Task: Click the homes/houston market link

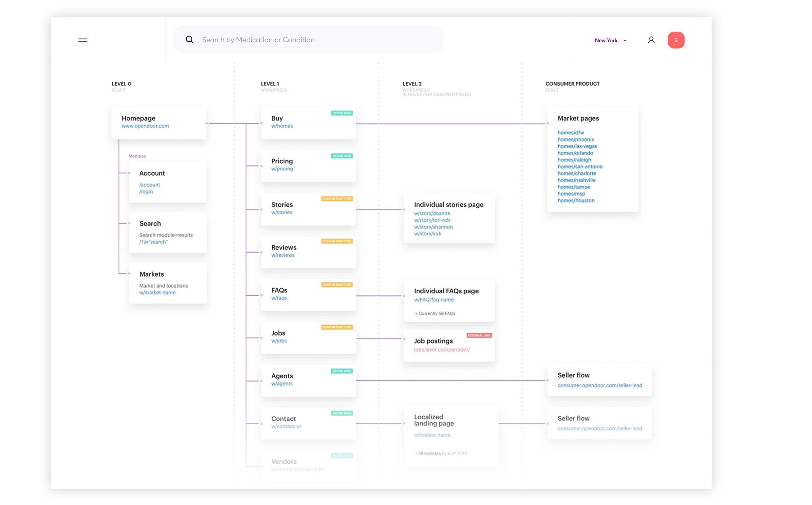Action: pyautogui.click(x=576, y=201)
